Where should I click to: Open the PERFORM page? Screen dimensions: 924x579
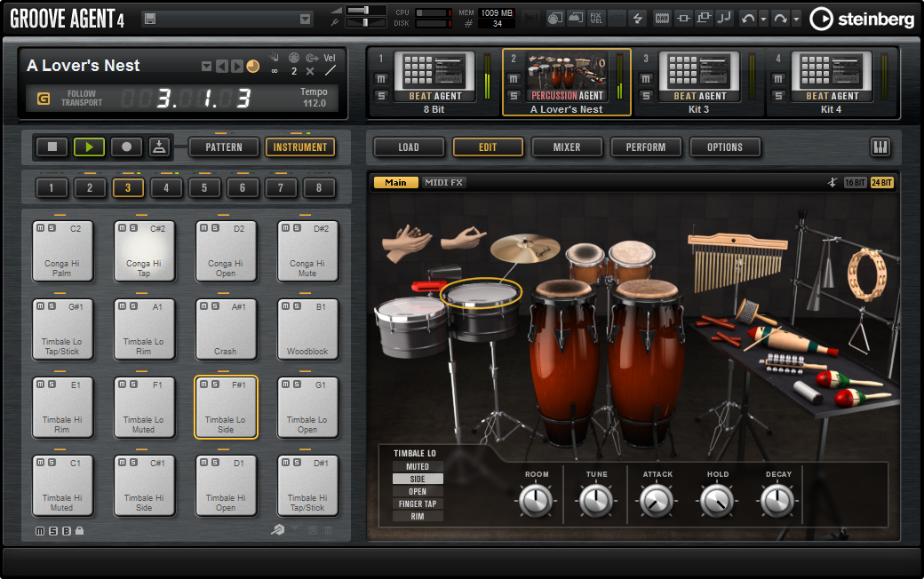(x=646, y=147)
